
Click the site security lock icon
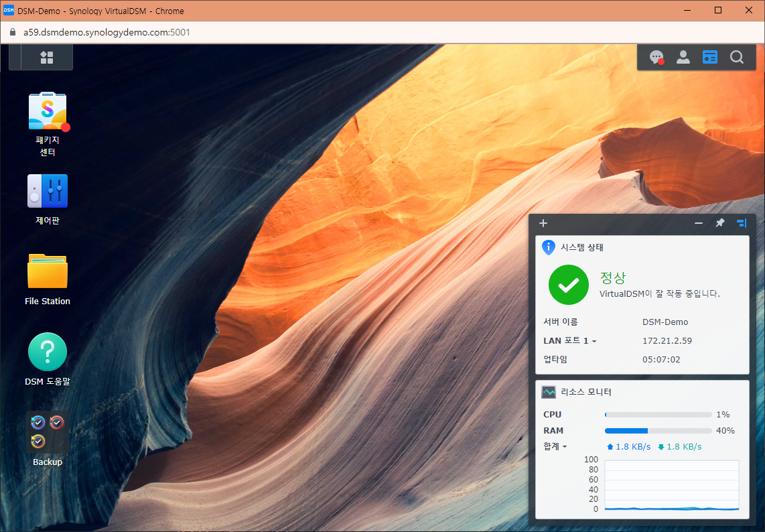[x=13, y=32]
